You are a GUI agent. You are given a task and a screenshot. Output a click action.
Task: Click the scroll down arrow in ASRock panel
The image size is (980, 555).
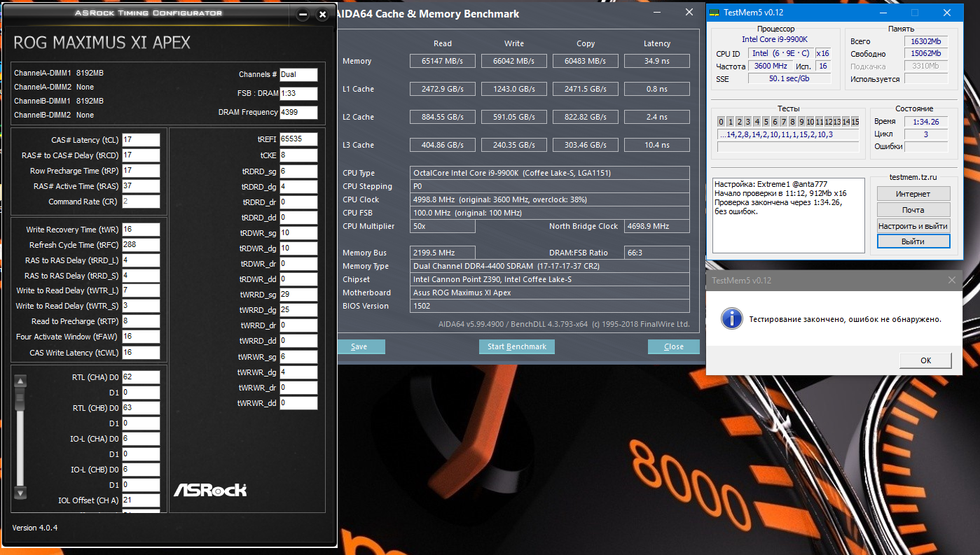20,493
